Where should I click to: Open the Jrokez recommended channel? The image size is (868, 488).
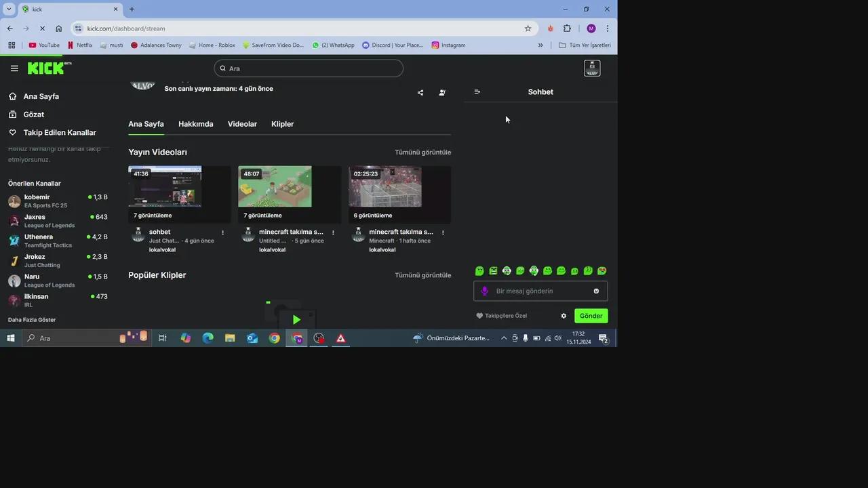(x=58, y=261)
